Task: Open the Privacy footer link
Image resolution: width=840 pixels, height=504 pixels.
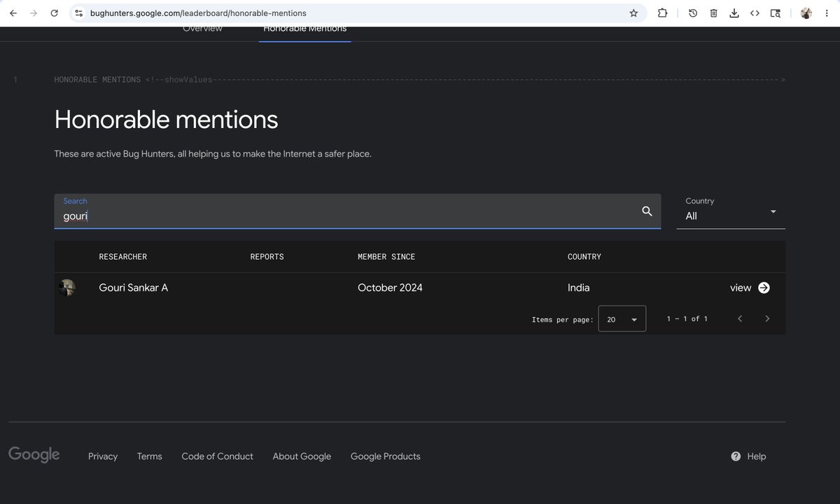Action: point(103,456)
